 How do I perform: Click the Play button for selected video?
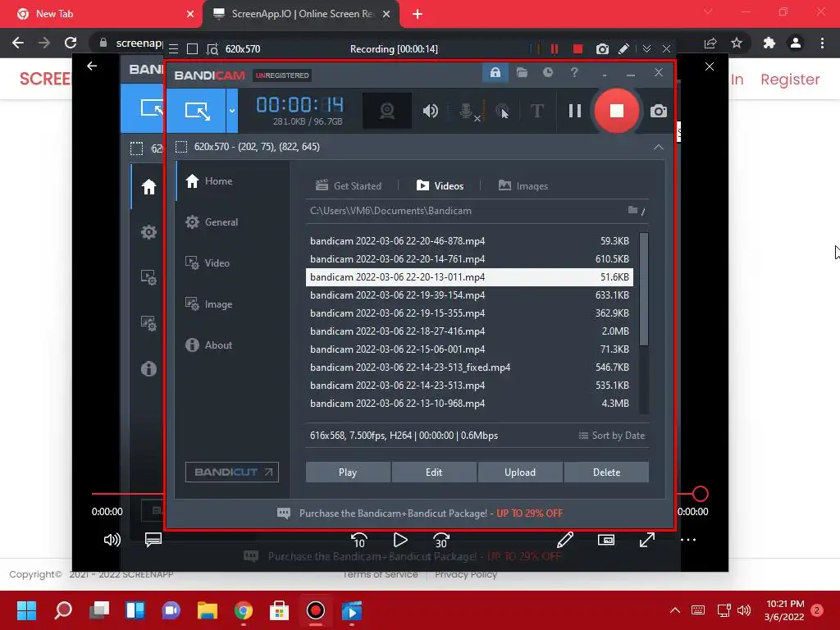(348, 472)
